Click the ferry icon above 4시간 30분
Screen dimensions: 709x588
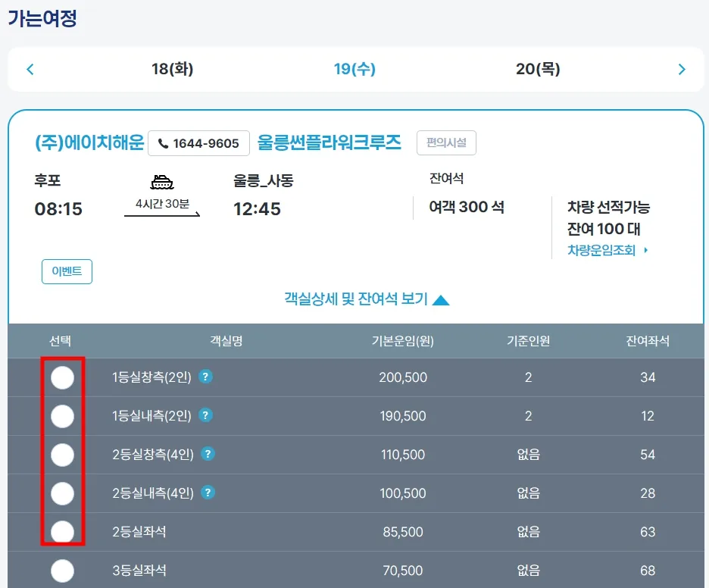162,182
